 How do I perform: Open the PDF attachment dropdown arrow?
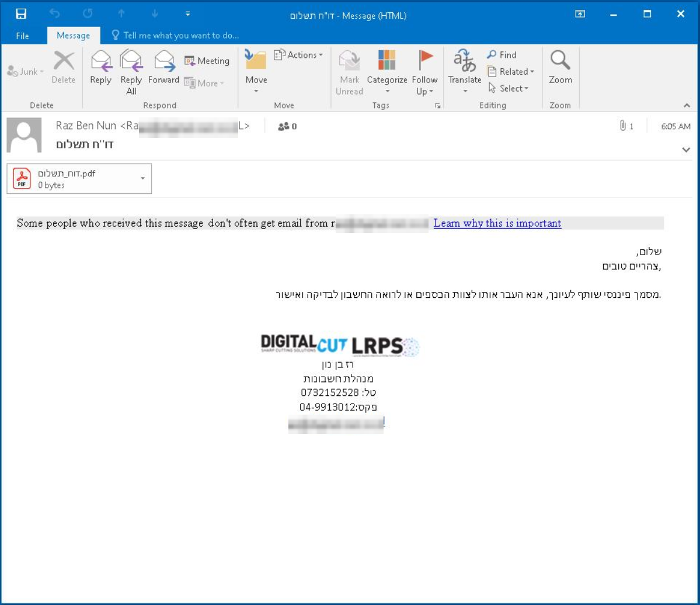(x=143, y=178)
